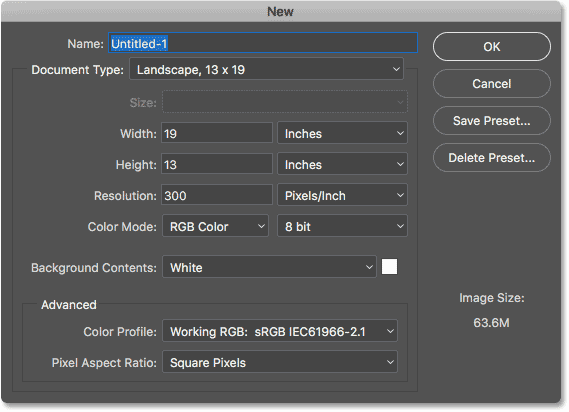Screen dimensions: 569x412
Task: Click the 63.6M image size value
Action: point(491,322)
